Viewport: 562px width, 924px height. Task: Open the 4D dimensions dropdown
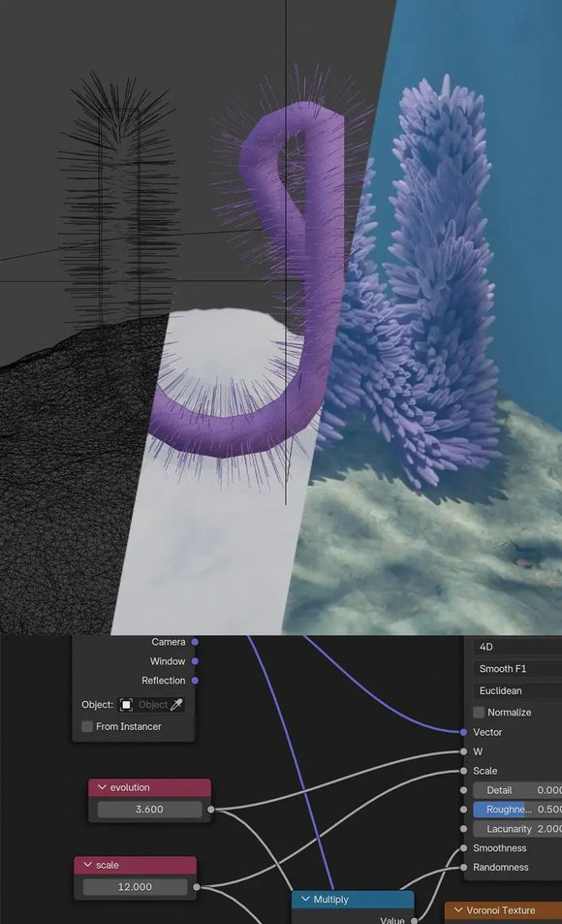(517, 647)
